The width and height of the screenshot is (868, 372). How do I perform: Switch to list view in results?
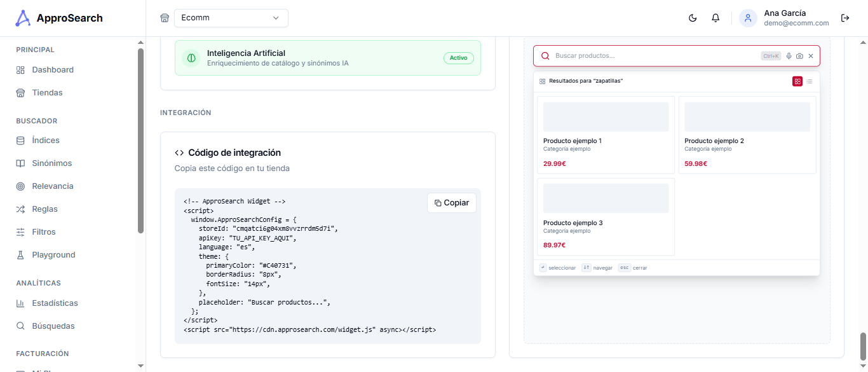pyautogui.click(x=810, y=81)
